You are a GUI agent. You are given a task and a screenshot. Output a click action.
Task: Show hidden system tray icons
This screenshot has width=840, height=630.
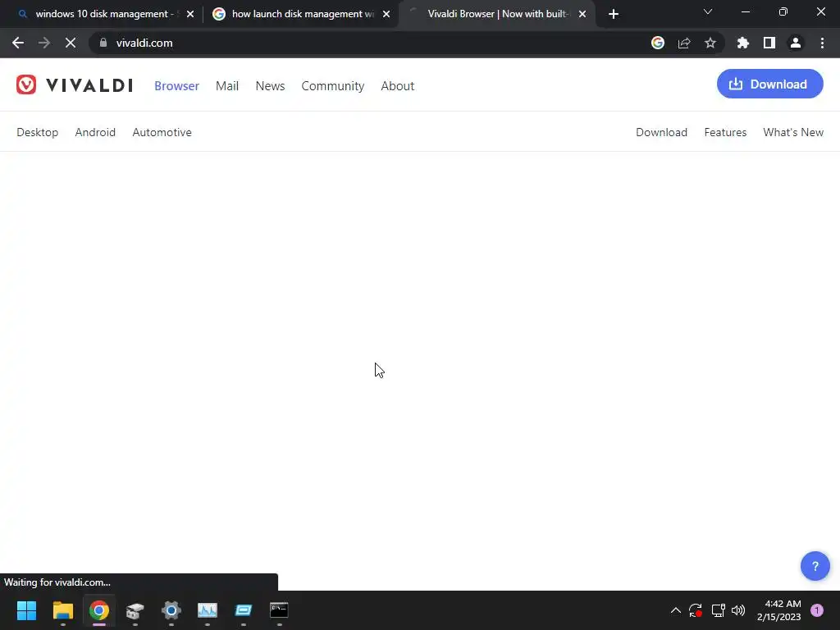coord(676,610)
